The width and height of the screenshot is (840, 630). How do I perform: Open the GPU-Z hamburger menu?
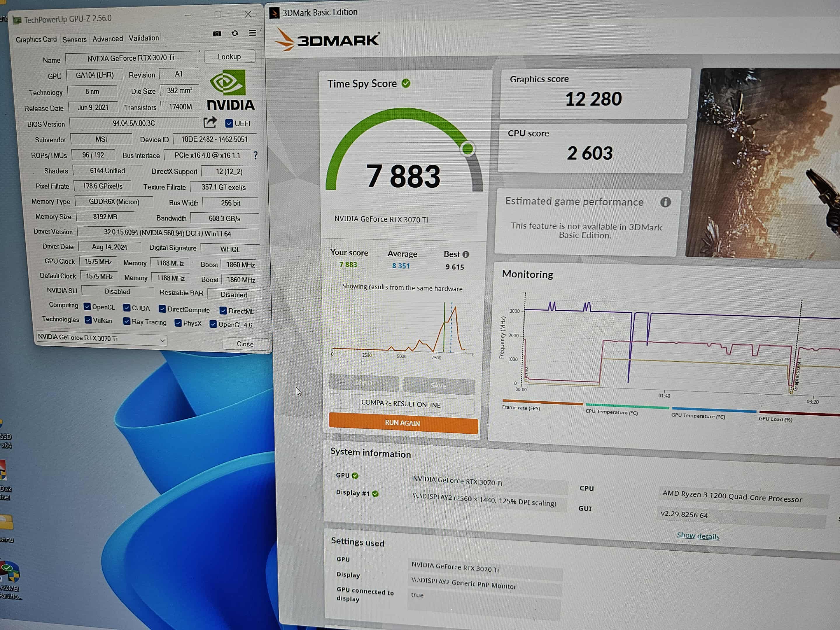(x=253, y=34)
